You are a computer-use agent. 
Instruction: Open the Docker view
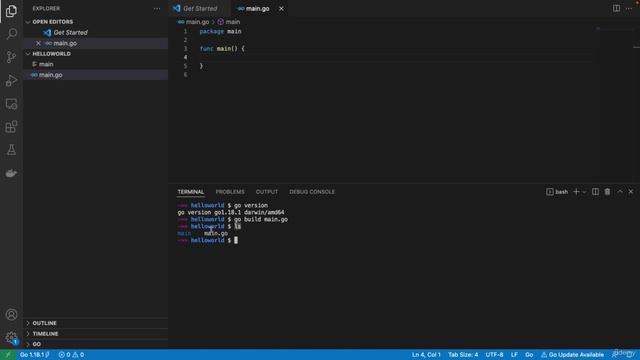click(x=11, y=173)
